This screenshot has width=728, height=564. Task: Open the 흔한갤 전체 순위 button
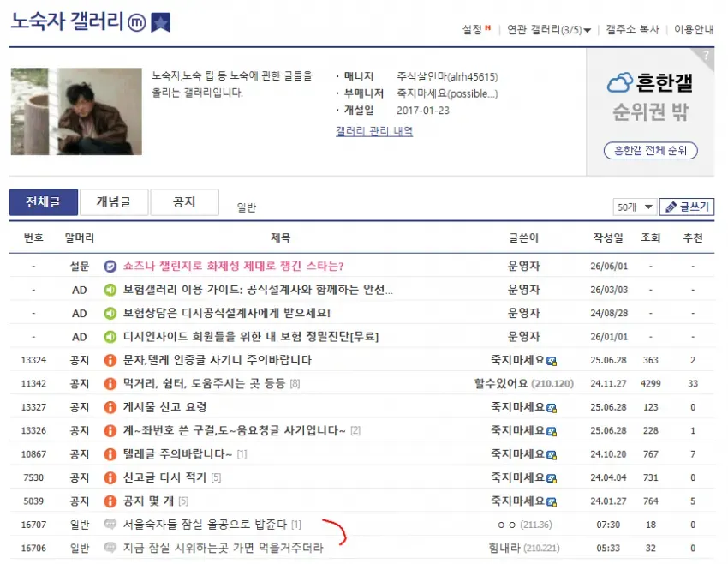tap(650, 151)
